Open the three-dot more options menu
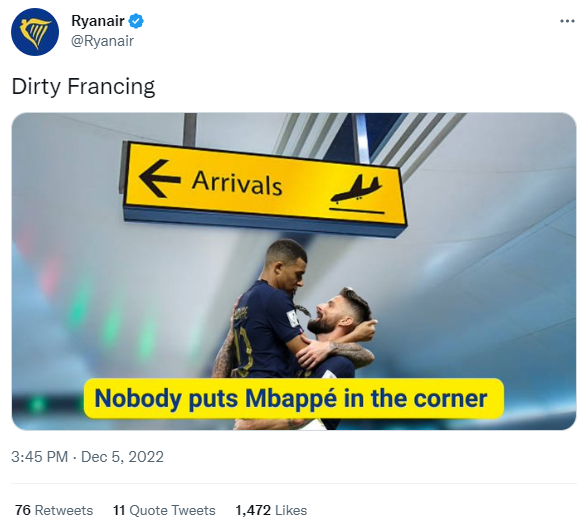Screen dimensions: 585x527 click(x=567, y=21)
